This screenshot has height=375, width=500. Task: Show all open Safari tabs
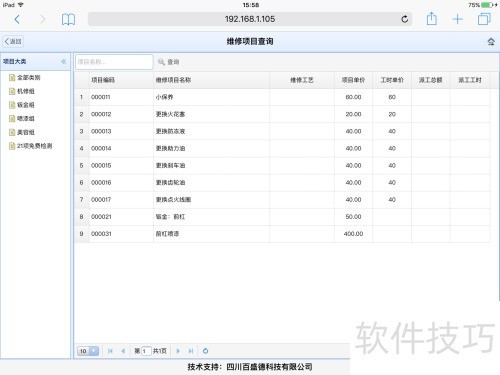(x=484, y=19)
